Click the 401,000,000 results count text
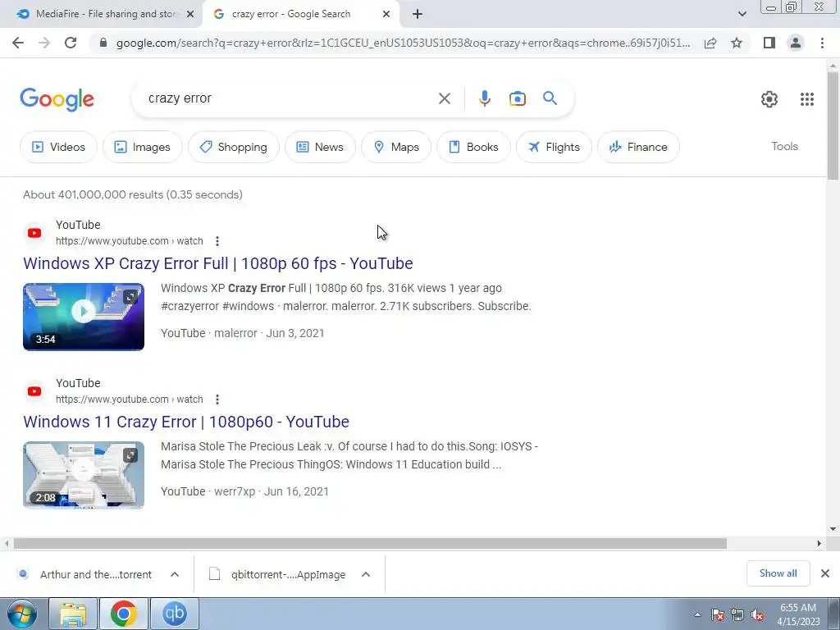 [133, 194]
